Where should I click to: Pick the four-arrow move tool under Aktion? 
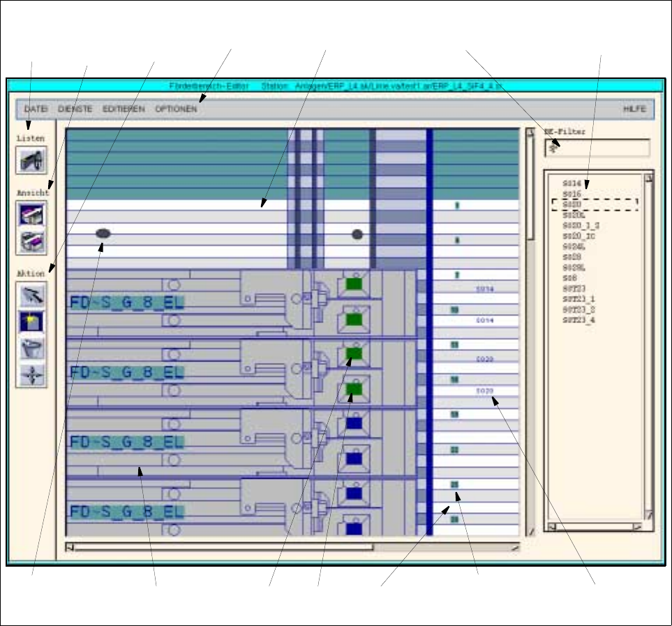point(31,375)
